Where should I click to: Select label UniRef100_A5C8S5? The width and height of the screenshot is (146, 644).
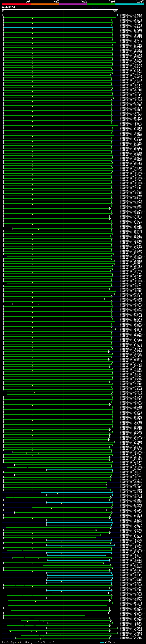pyautogui.click(x=131, y=55)
